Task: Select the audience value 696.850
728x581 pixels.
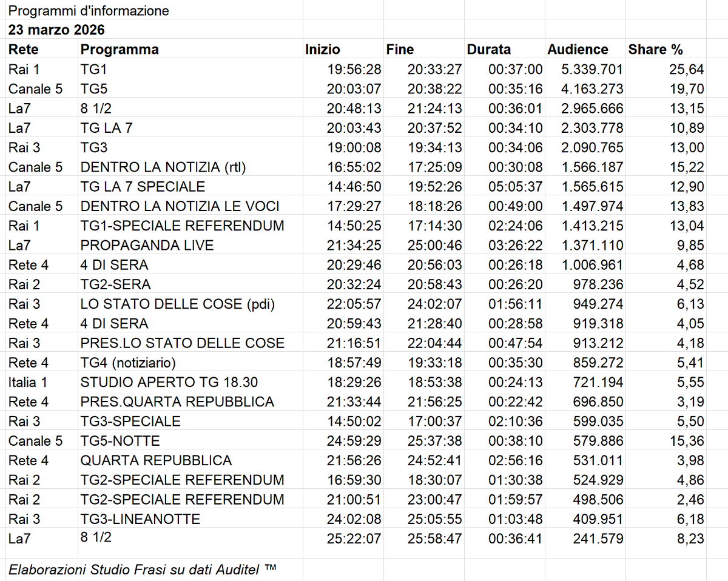Action: point(598,401)
